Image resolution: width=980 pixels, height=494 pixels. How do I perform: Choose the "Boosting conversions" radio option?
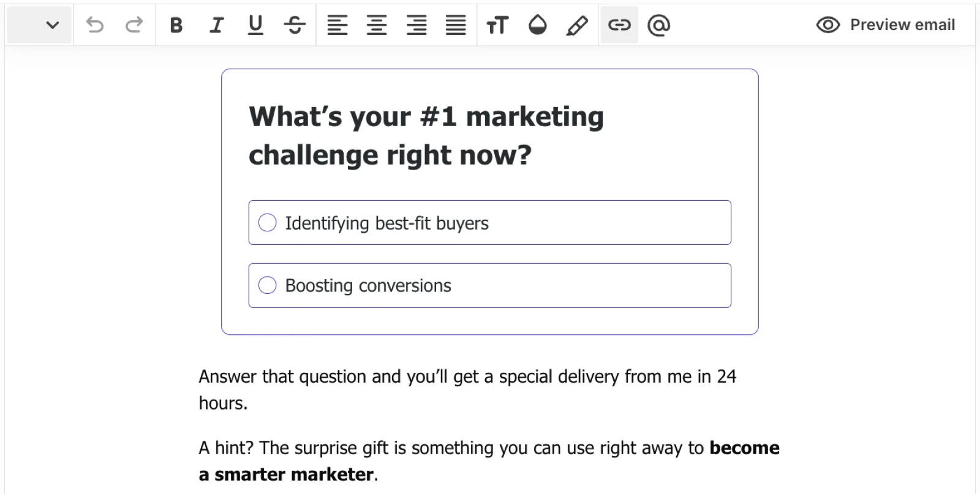268,285
